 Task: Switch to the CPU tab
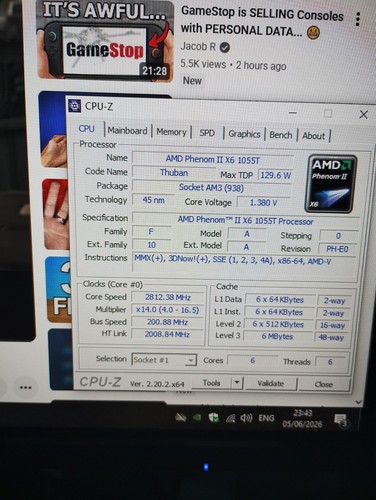click(87, 129)
